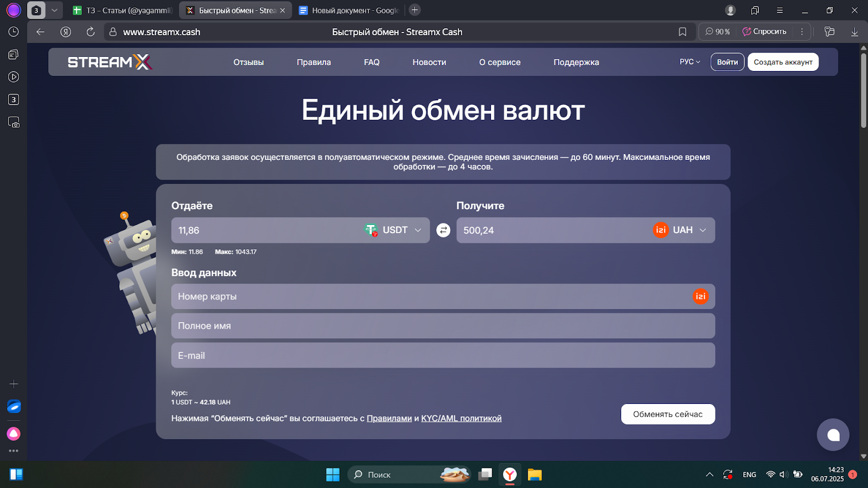This screenshot has height=488, width=868.
Task: Click the izi icon in card number field
Action: click(x=700, y=297)
